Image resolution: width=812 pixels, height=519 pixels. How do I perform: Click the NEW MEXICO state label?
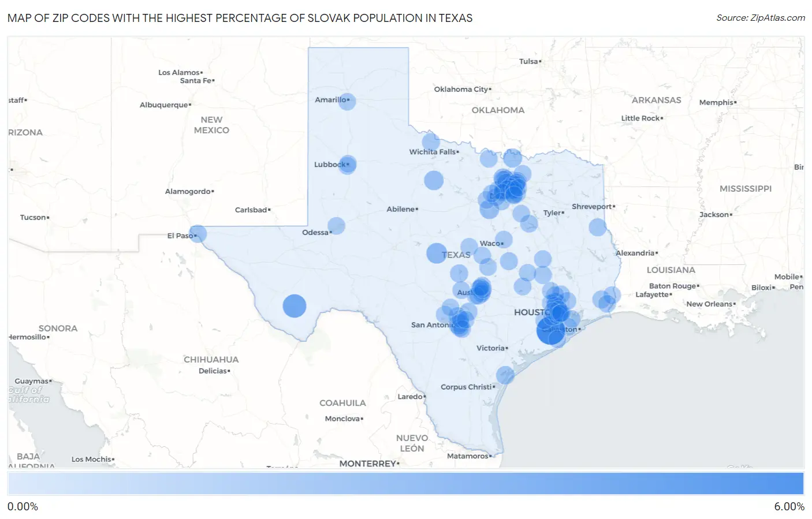point(211,125)
